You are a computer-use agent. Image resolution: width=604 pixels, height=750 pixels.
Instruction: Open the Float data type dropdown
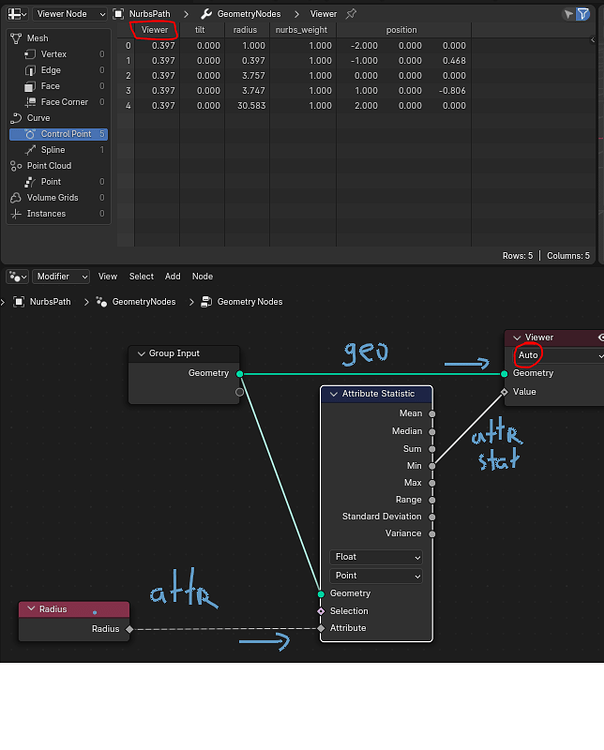click(x=376, y=557)
